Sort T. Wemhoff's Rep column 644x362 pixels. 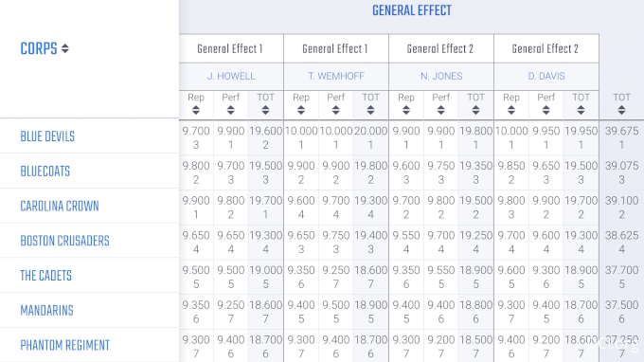(x=301, y=110)
